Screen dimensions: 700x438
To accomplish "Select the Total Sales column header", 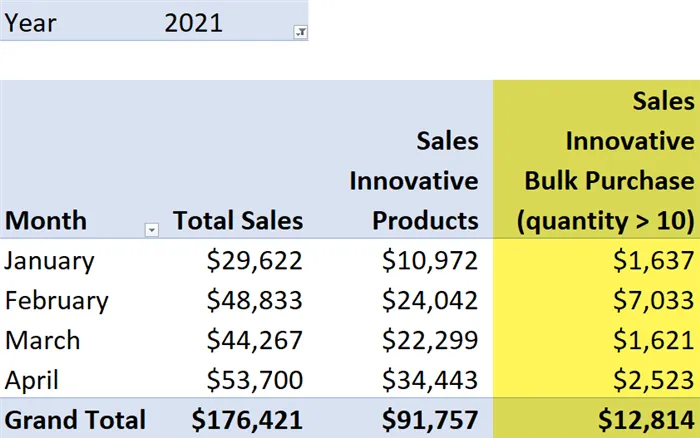I will coord(238,221).
